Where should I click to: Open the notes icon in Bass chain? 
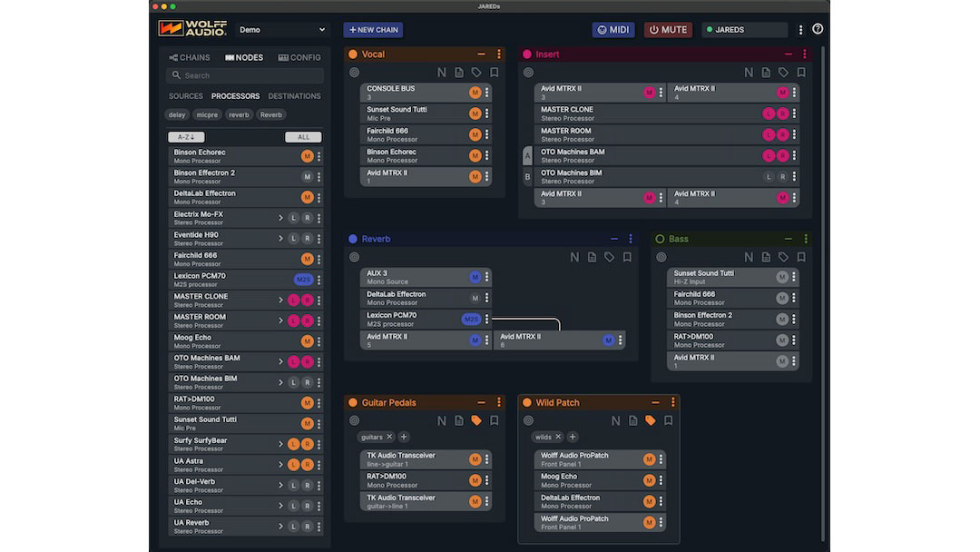click(766, 257)
